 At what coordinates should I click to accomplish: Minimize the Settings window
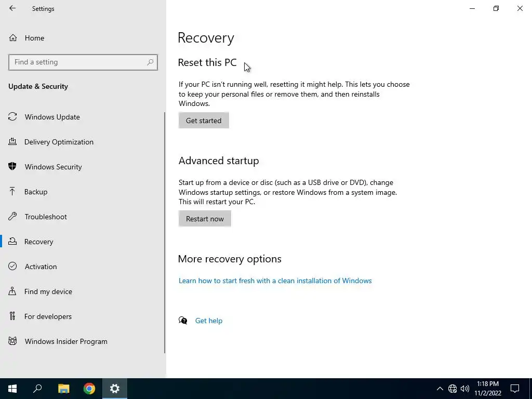(472, 8)
